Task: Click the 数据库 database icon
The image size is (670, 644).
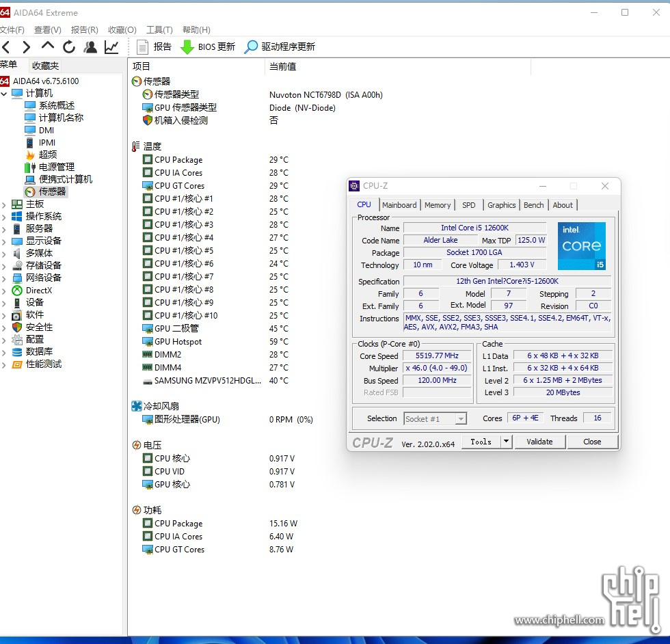Action: [16, 352]
